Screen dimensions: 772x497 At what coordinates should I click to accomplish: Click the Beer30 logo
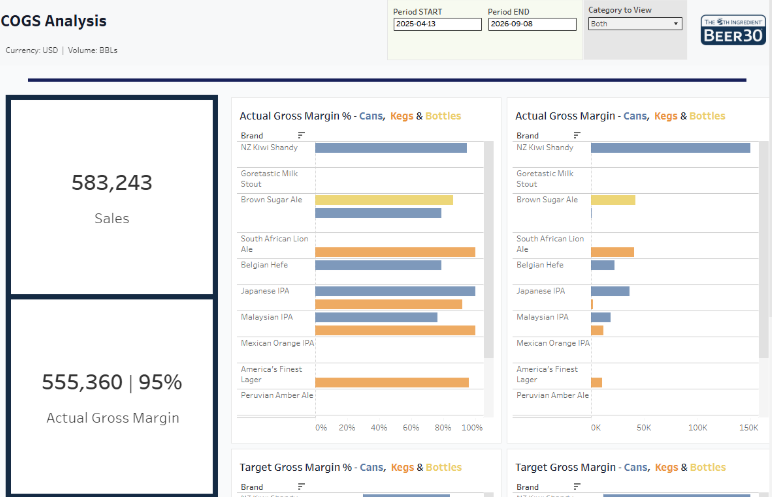click(x=733, y=30)
